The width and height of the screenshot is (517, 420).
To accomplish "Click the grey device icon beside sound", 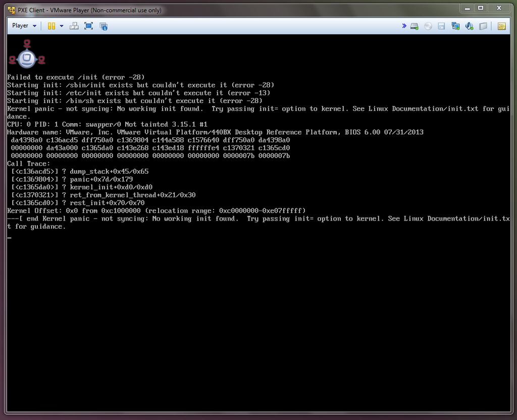I will coord(483,26).
